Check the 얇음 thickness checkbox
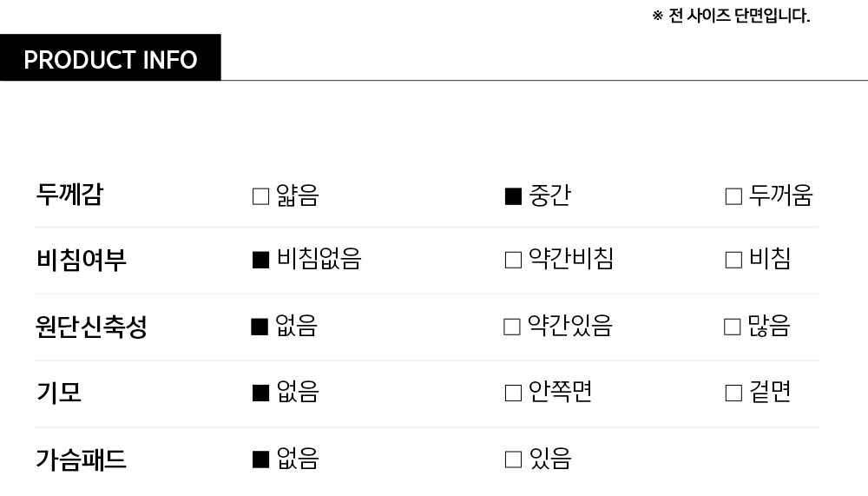 pos(260,196)
